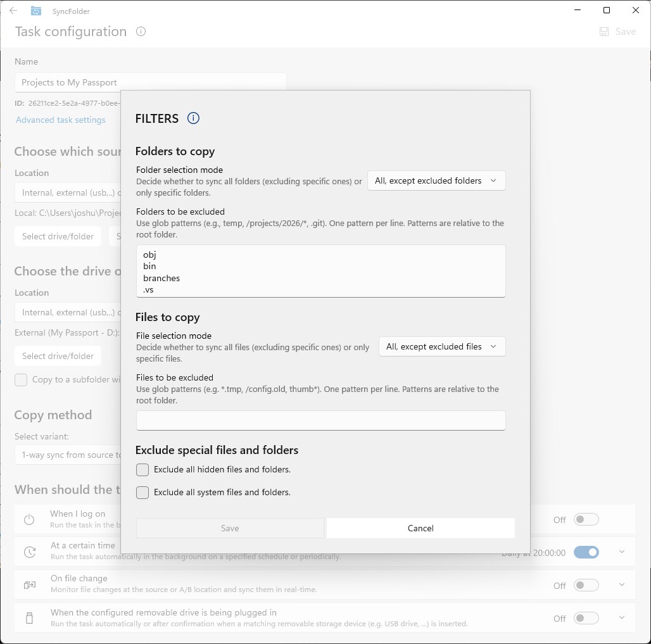Expand the At a certain time options chevron
The image size is (651, 644).
tap(621, 552)
